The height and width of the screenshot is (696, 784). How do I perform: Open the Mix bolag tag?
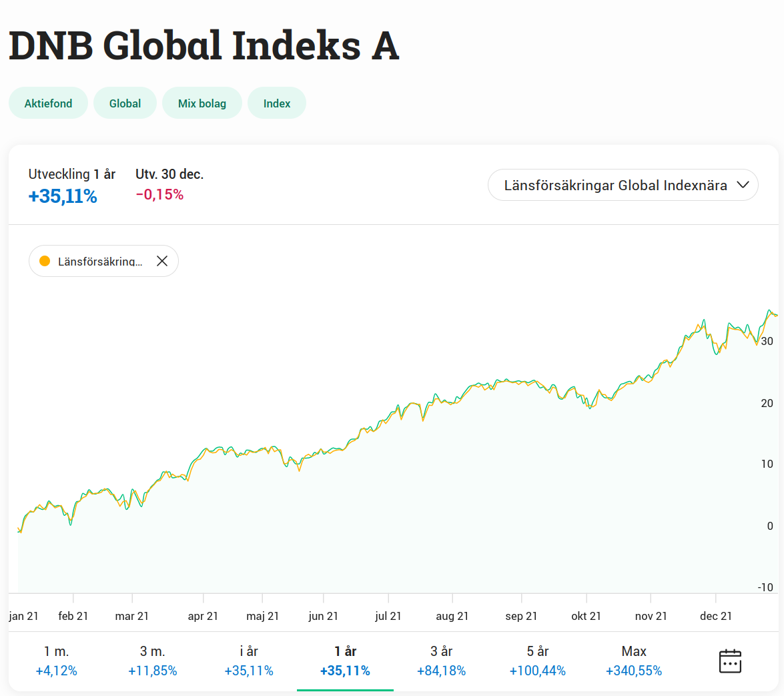pyautogui.click(x=202, y=103)
